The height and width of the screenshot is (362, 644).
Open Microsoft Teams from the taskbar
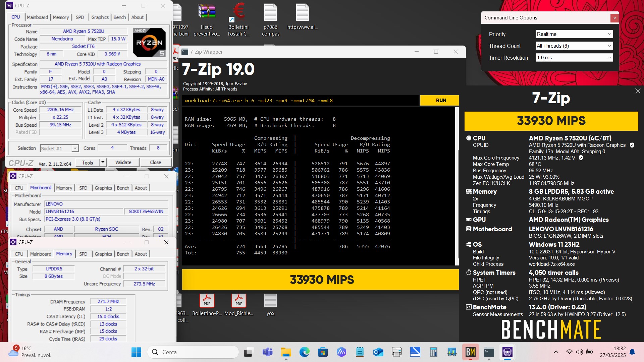[x=267, y=352]
